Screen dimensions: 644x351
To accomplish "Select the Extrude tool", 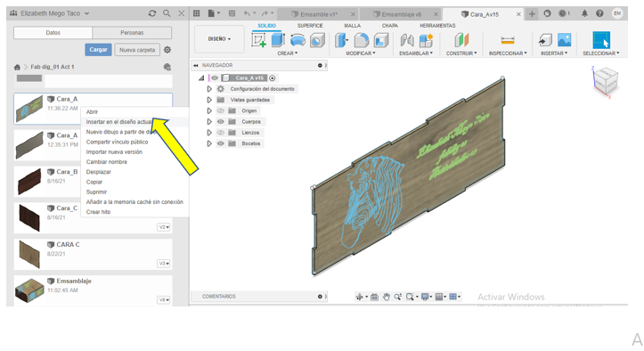I will 279,40.
